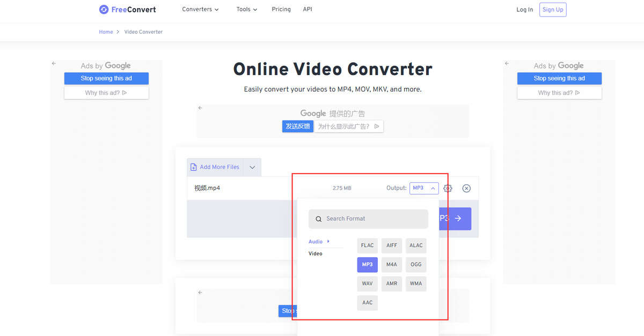Click the Add More Files plus icon
The image size is (644, 336).
tap(194, 167)
